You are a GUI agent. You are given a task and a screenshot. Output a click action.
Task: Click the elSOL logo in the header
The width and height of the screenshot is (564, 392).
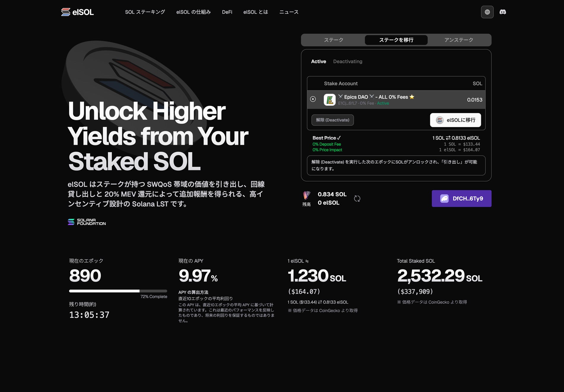coord(77,12)
